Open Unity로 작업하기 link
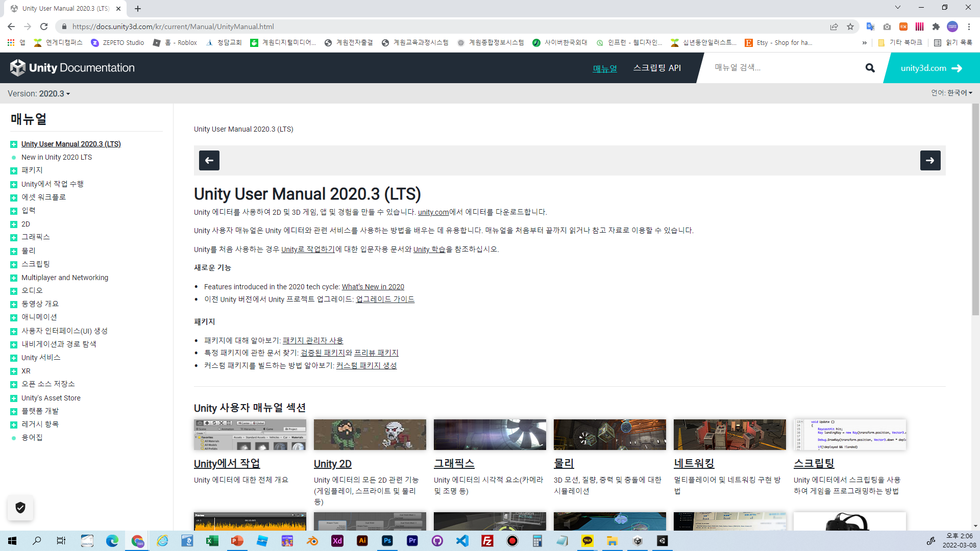 coord(308,249)
